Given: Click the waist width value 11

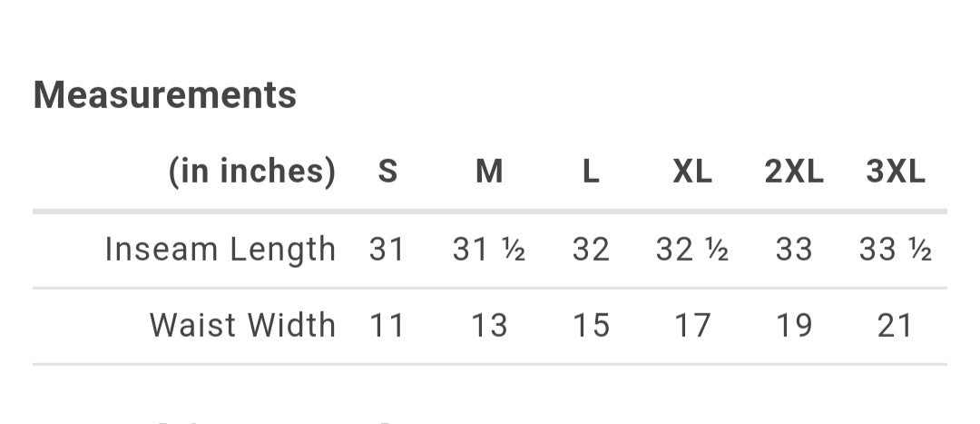Looking at the screenshot, I should coord(387,326).
